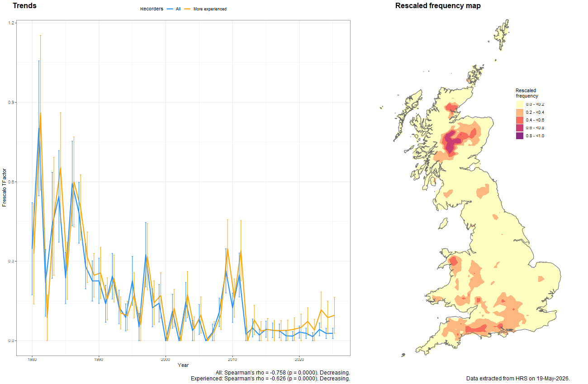Screen dimensions: 588x384
Task: Click the orange 'More experienced' legend key
Action: pos(188,9)
